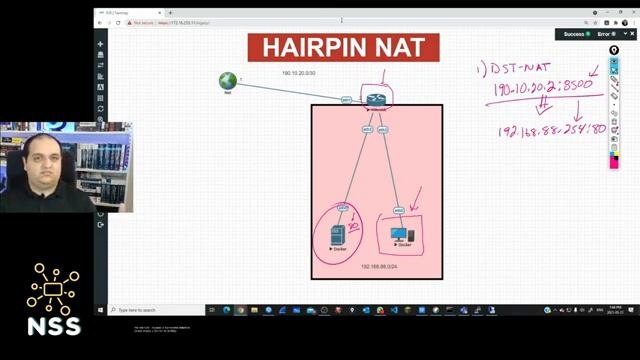Click the add object plus icon
Screen dimensions: 640x360
pyautogui.click(x=100, y=44)
